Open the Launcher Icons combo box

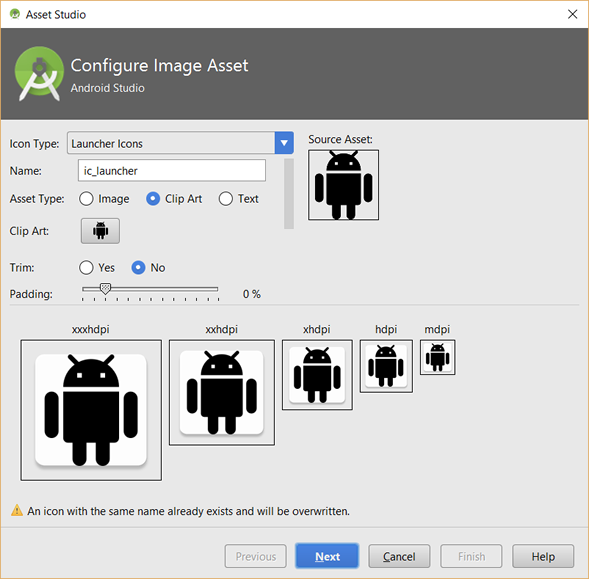tap(180, 143)
